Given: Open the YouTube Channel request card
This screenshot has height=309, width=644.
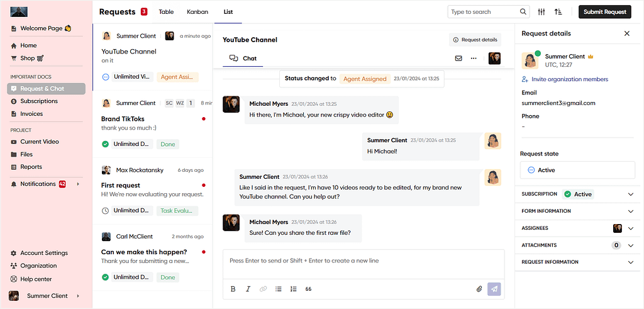Looking at the screenshot, I should click(x=152, y=57).
